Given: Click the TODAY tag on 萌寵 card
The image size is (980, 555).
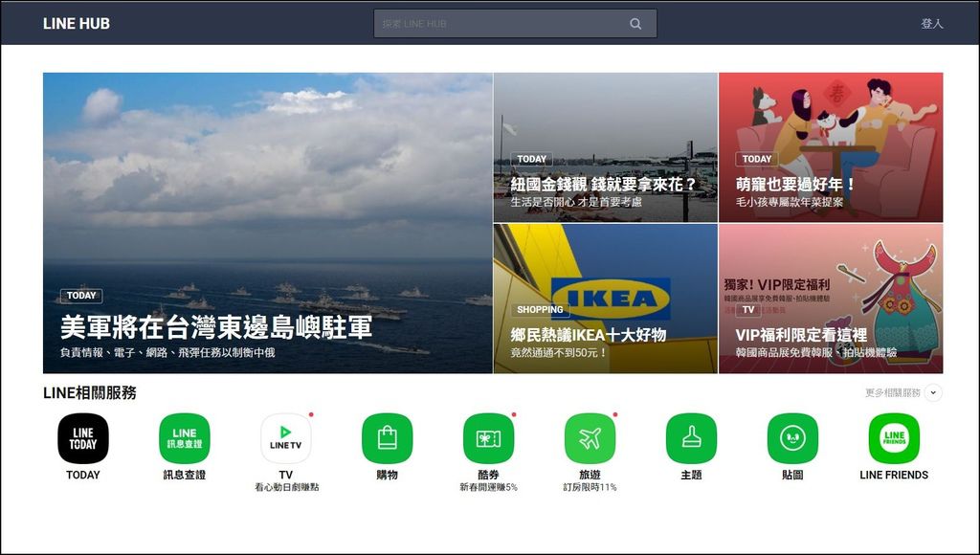Looking at the screenshot, I should (x=757, y=159).
